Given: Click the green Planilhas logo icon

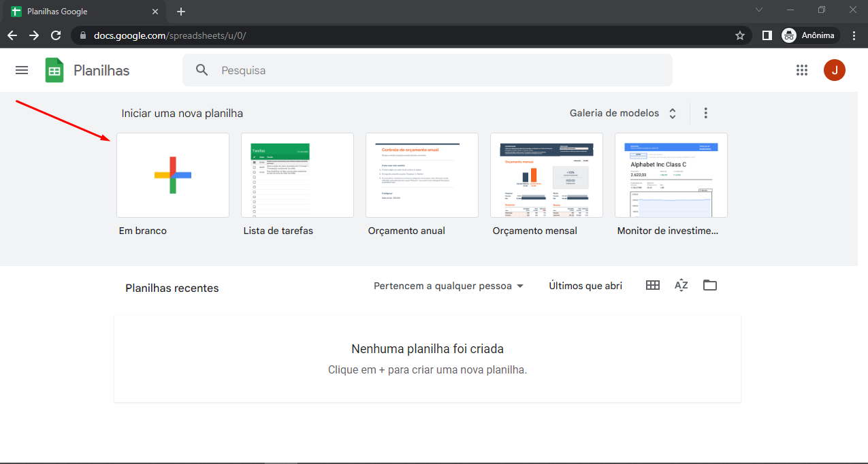Looking at the screenshot, I should click(x=54, y=70).
